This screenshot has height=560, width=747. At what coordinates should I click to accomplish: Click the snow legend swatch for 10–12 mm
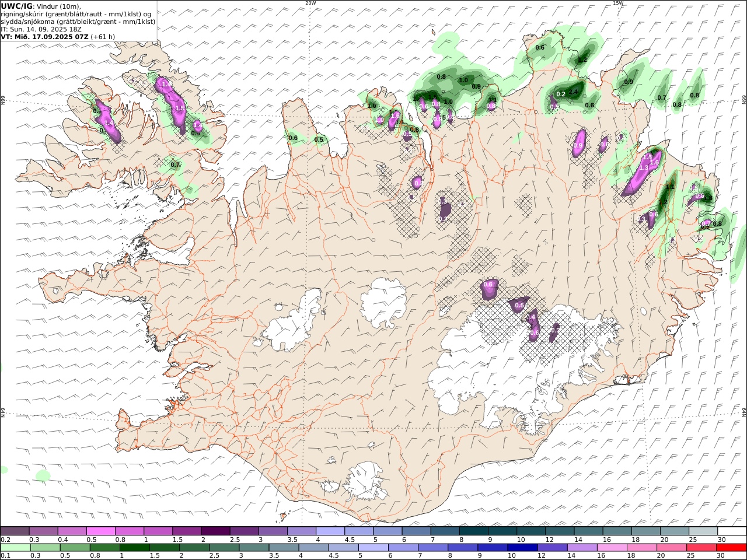530,531
